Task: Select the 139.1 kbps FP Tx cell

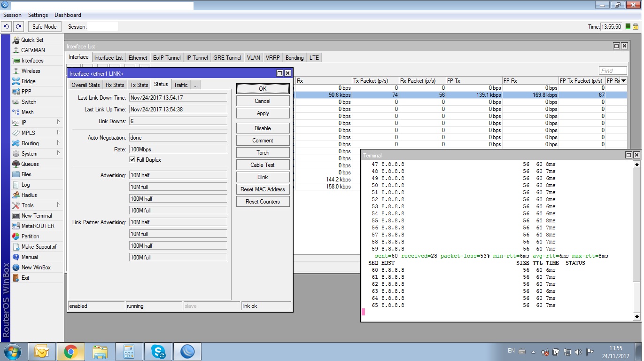Action: (474, 95)
